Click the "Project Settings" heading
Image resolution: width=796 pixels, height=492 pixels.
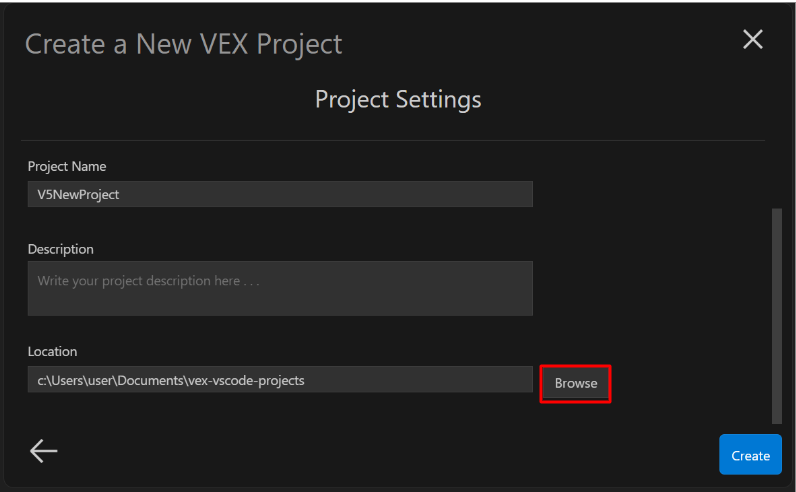(398, 99)
